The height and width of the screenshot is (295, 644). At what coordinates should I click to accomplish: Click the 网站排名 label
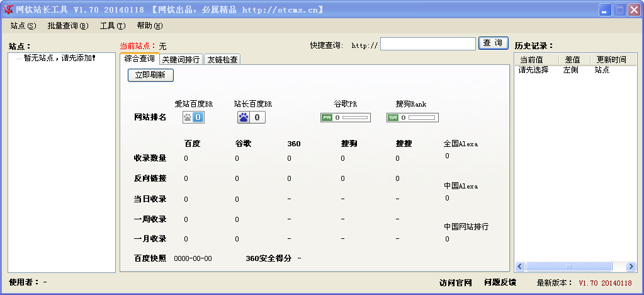pos(150,117)
